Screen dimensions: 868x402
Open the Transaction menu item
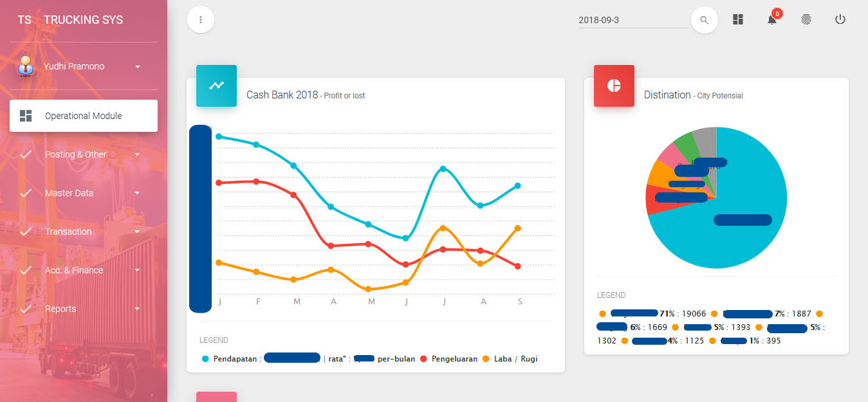[x=68, y=232]
